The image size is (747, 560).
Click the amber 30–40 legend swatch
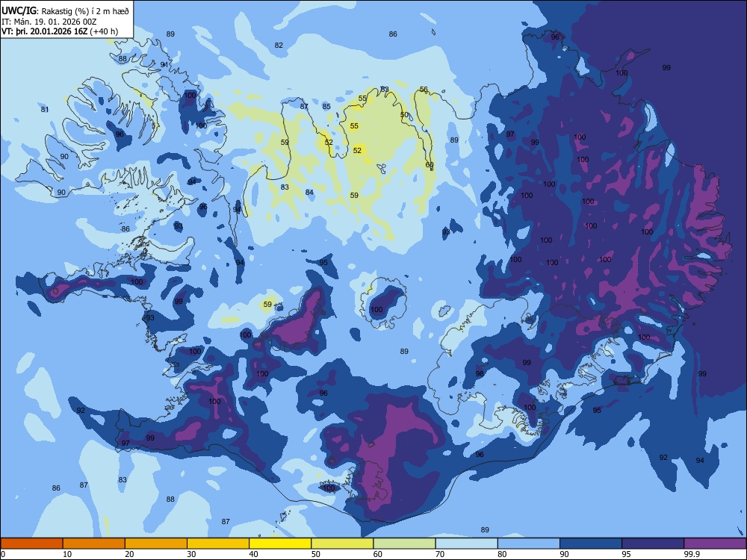218,544
